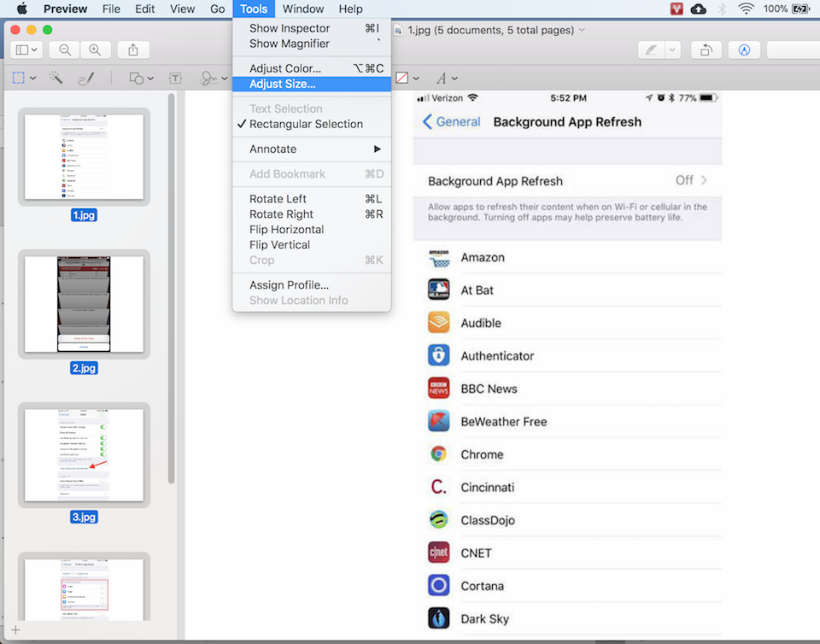
Task: Click the Share icon in the toolbar
Action: pyautogui.click(x=132, y=49)
